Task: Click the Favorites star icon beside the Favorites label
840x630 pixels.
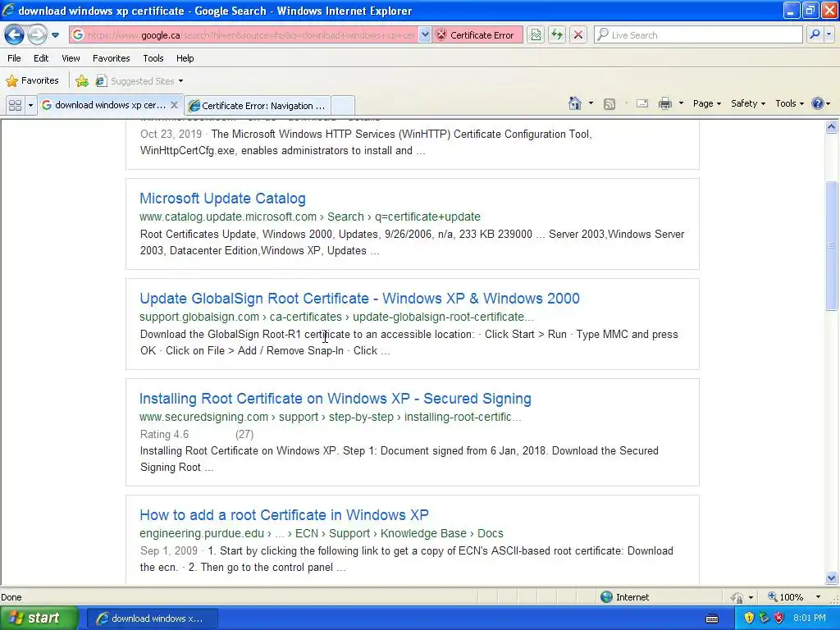Action: [x=11, y=81]
